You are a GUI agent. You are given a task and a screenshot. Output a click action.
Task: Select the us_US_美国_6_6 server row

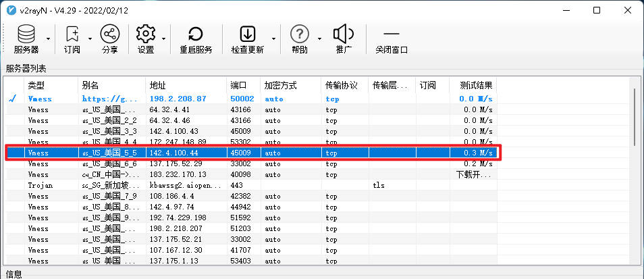coord(250,163)
